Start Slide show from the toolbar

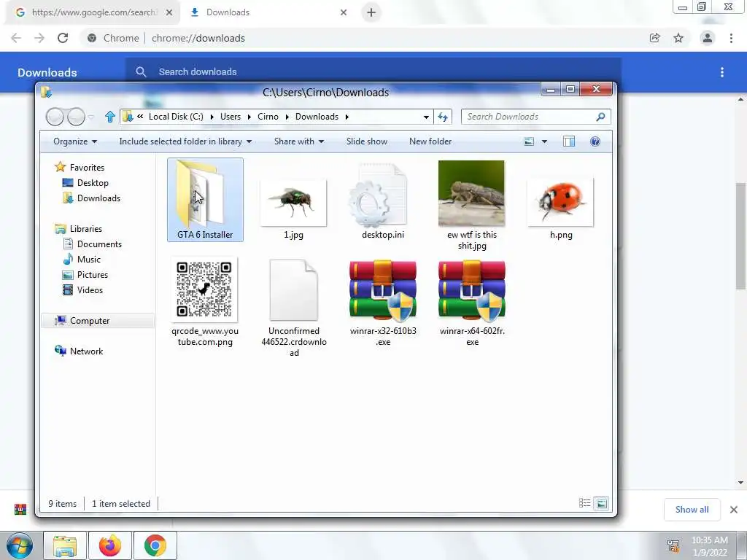point(367,141)
